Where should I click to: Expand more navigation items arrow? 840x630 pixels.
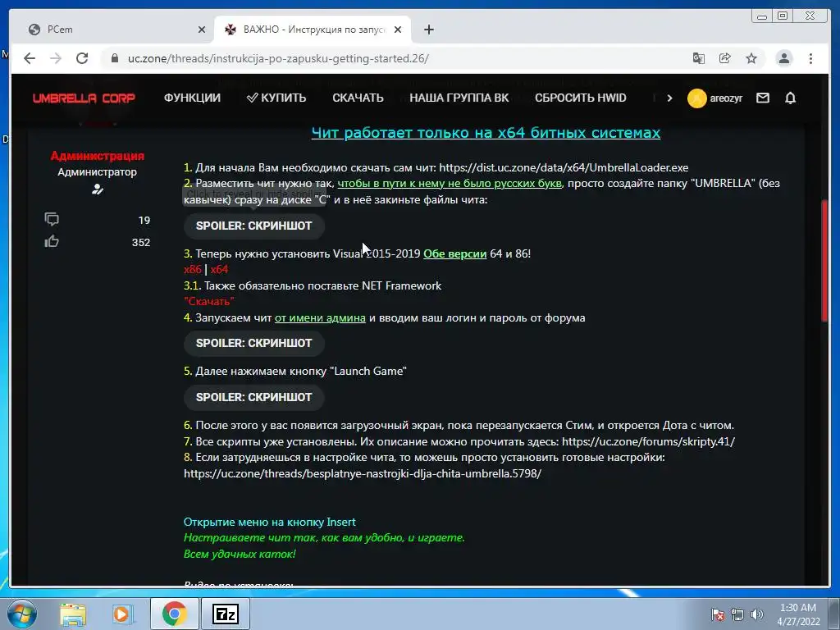point(669,98)
